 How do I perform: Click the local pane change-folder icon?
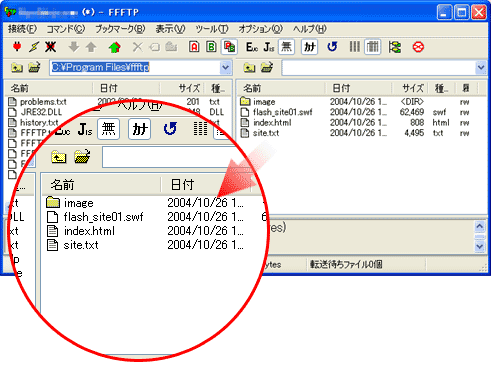click(34, 68)
